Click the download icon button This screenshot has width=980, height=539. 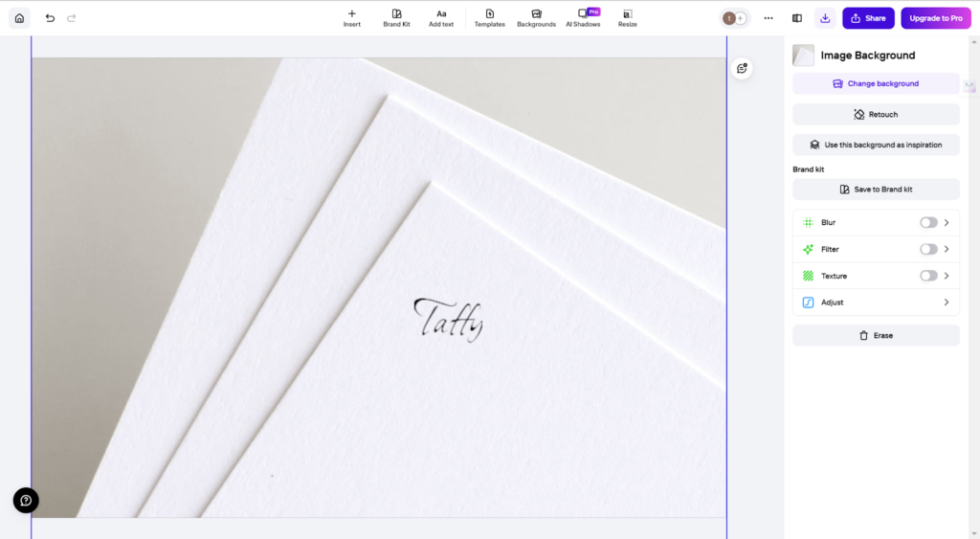(x=825, y=18)
